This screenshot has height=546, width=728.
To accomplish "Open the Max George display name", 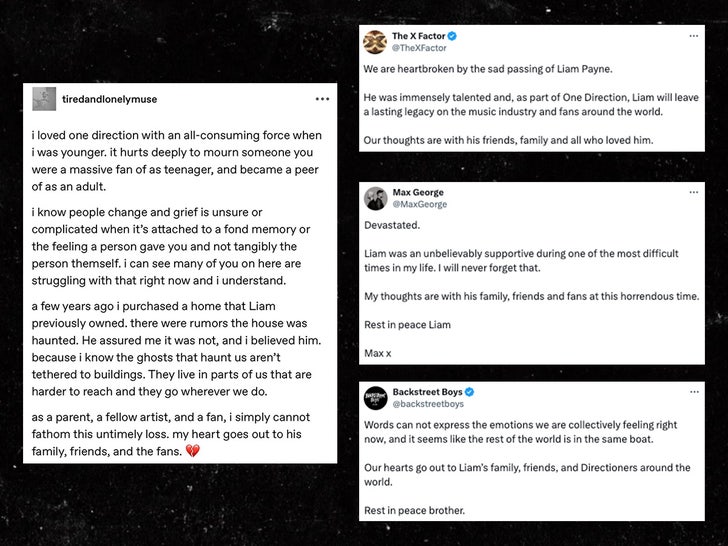I will pos(418,192).
